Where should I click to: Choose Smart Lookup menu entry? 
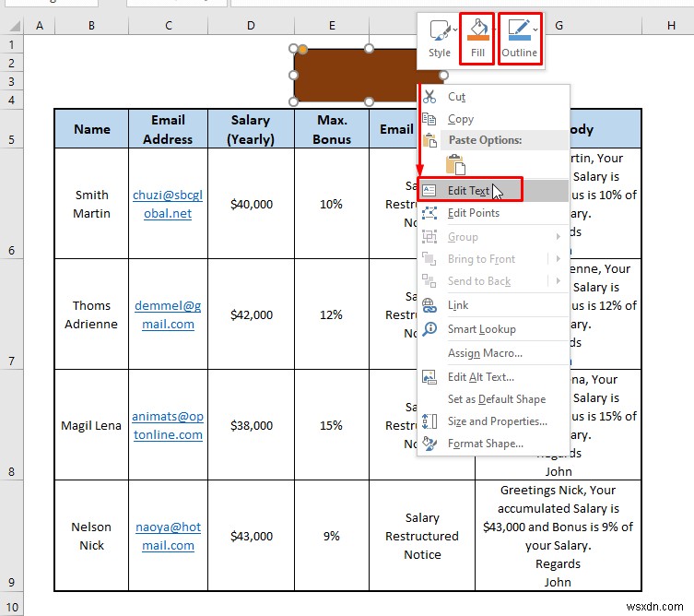click(493, 329)
